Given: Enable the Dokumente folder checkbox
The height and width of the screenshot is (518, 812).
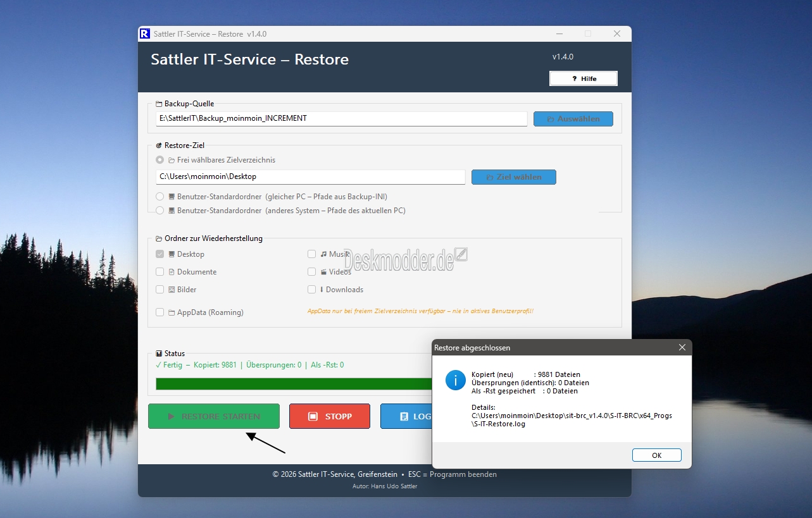Looking at the screenshot, I should click(x=160, y=272).
